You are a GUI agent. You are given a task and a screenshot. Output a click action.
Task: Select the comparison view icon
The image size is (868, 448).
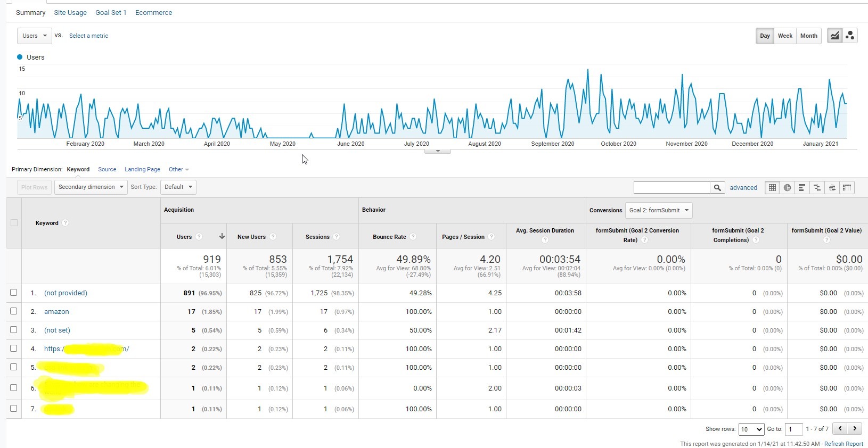tap(817, 187)
